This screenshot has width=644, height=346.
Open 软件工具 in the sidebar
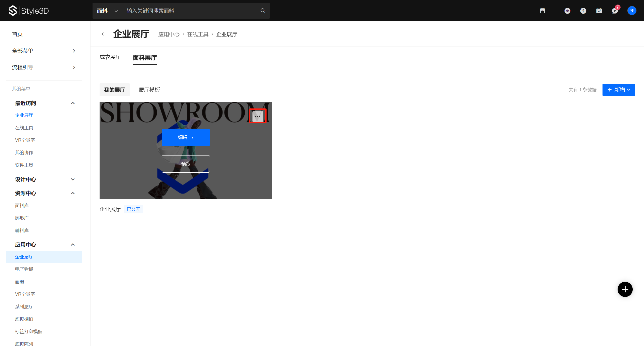click(x=24, y=165)
